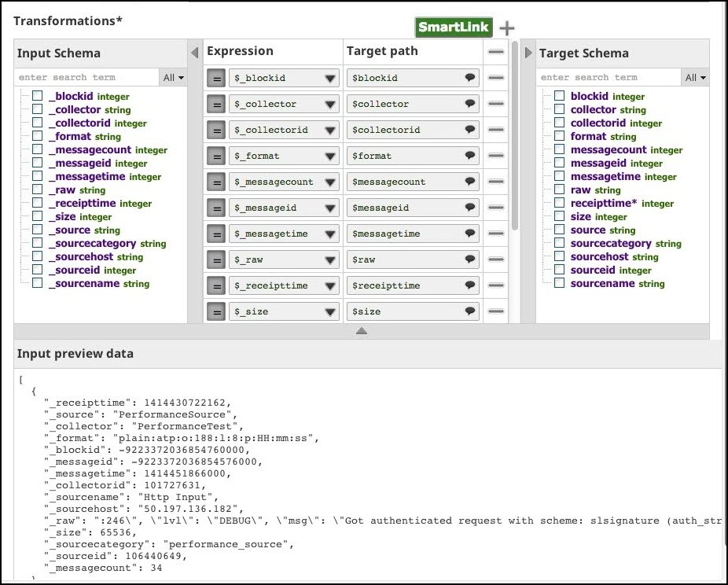Click the comment bubble icon beside $raw target path
This screenshot has height=585, width=728.
pos(470,259)
